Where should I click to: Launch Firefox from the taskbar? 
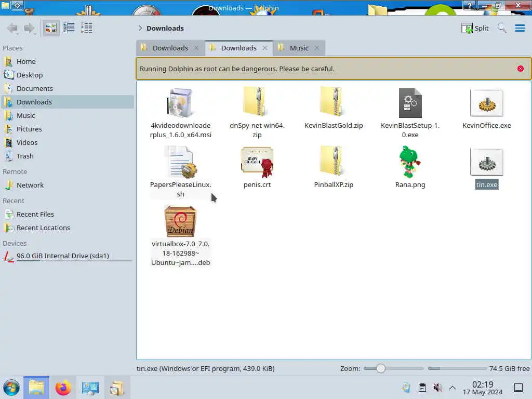[x=63, y=388]
